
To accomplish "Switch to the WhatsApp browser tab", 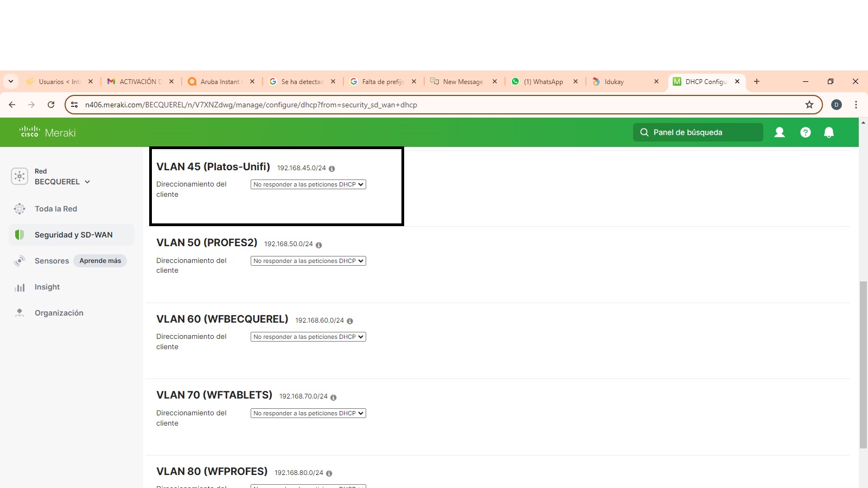I will point(542,82).
